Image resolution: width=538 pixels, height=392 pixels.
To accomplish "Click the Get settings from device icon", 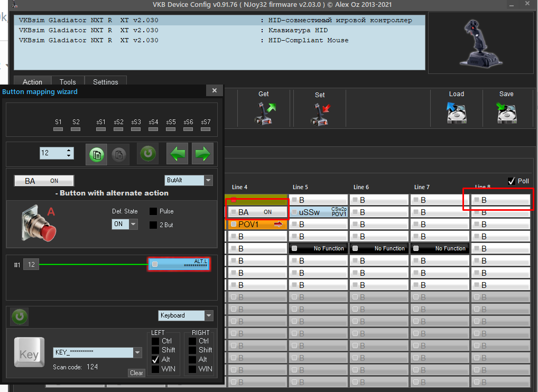I will [x=265, y=114].
